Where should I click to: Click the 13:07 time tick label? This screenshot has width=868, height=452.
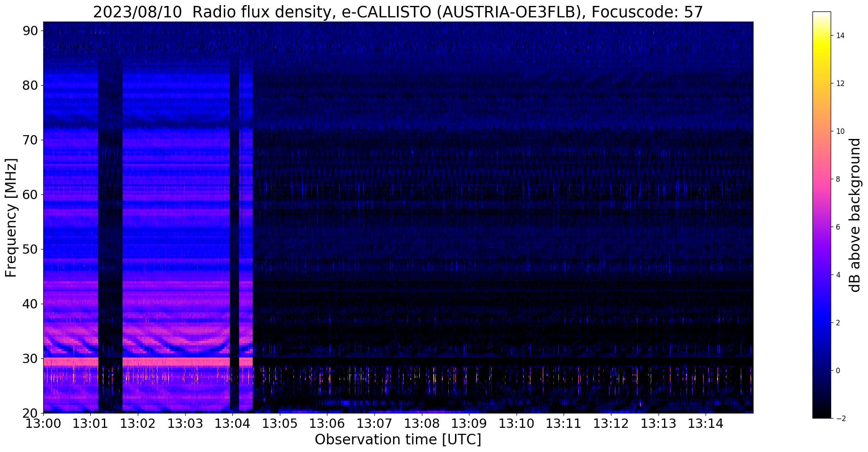pyautogui.click(x=374, y=424)
